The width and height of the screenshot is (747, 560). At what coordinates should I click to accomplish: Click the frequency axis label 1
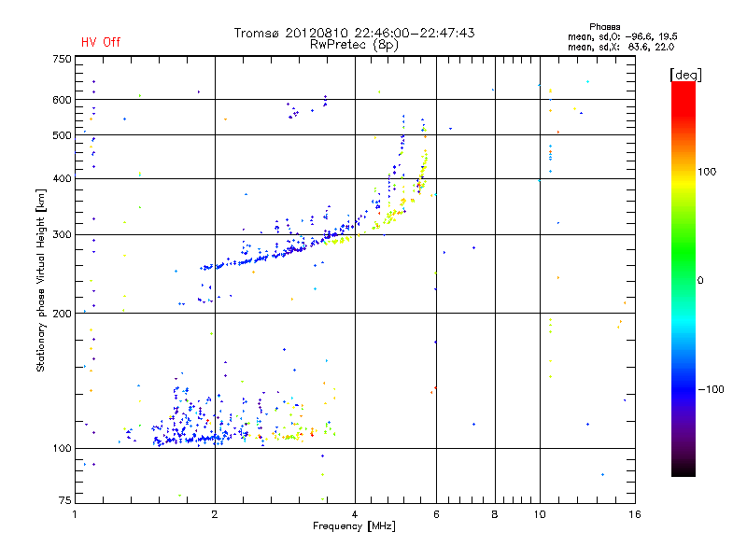click(x=75, y=514)
